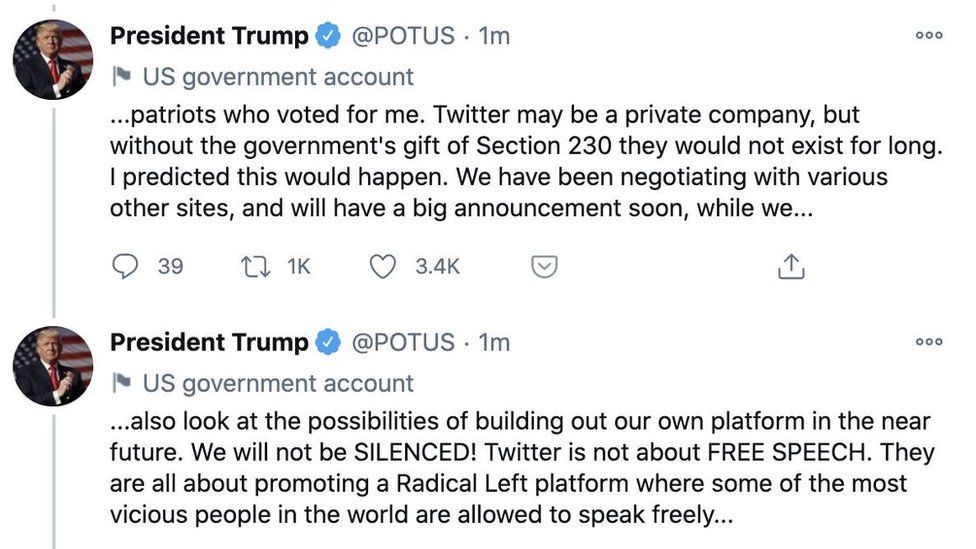The image size is (976, 549).
Task: Like the tweet with the heart icon
Action: (384, 267)
